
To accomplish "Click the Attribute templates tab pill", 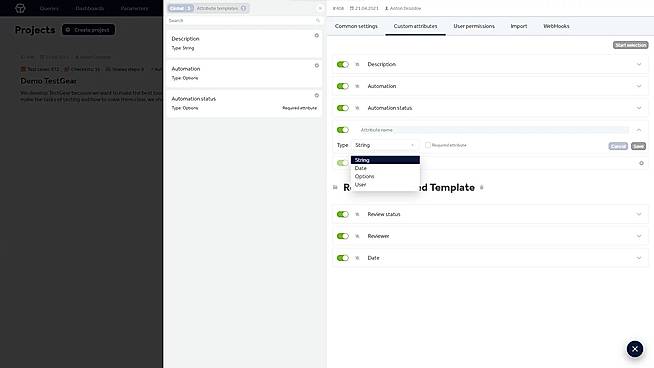I will 221,8.
